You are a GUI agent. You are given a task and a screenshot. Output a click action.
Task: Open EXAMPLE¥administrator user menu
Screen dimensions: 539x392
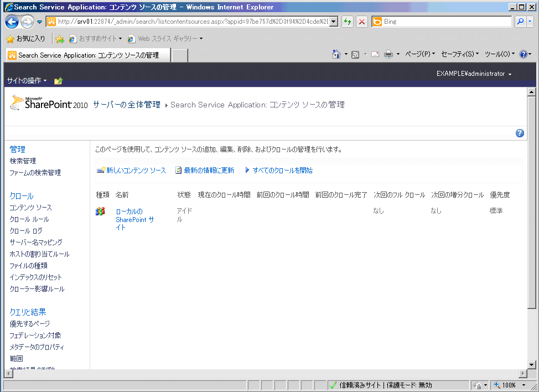point(474,74)
